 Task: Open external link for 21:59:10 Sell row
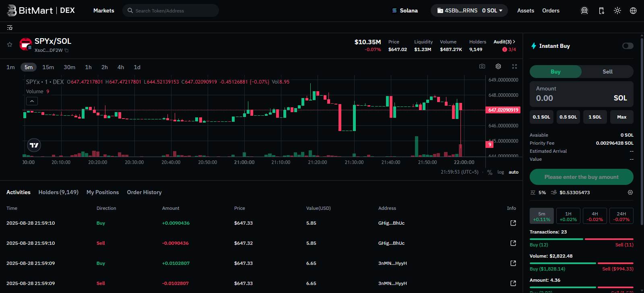(513, 243)
